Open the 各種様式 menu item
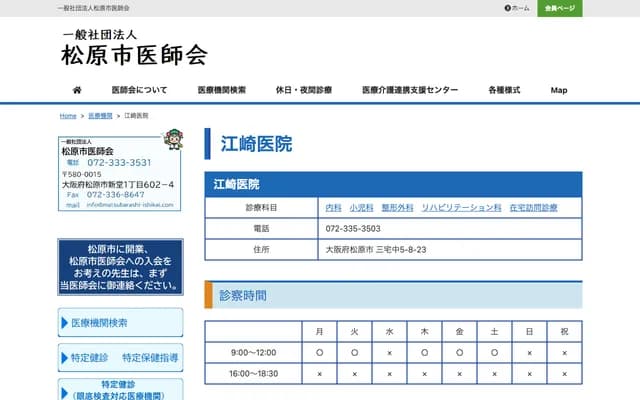The image size is (640, 400). point(504,90)
